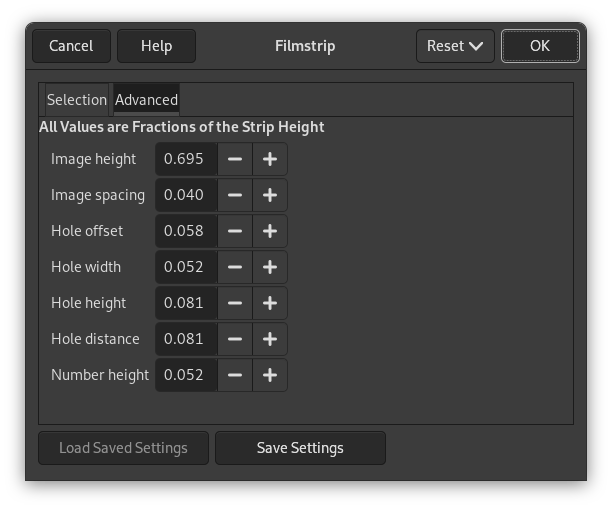Image resolution: width=612 pixels, height=509 pixels.
Task: Decrement the Hole distance value
Action: tap(235, 339)
